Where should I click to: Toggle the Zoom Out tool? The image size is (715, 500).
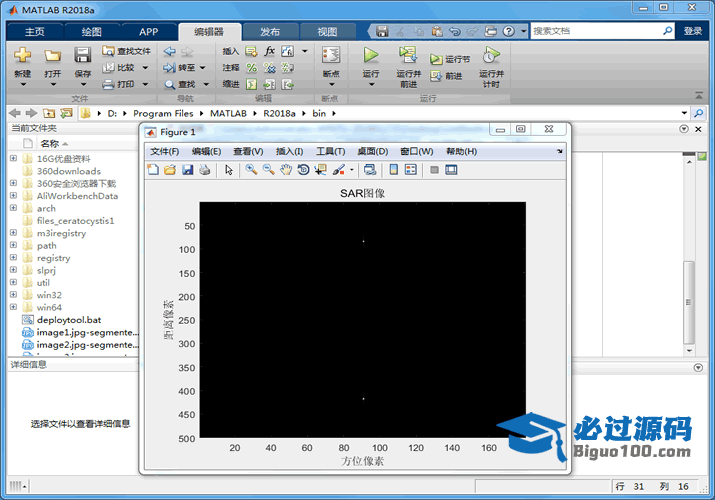coord(268,170)
